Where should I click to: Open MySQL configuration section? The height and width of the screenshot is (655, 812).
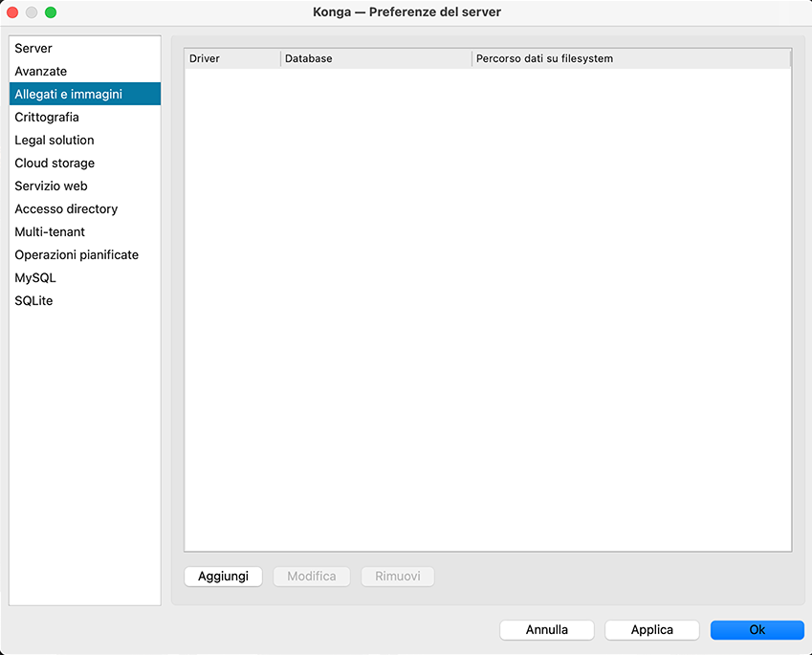click(x=35, y=278)
